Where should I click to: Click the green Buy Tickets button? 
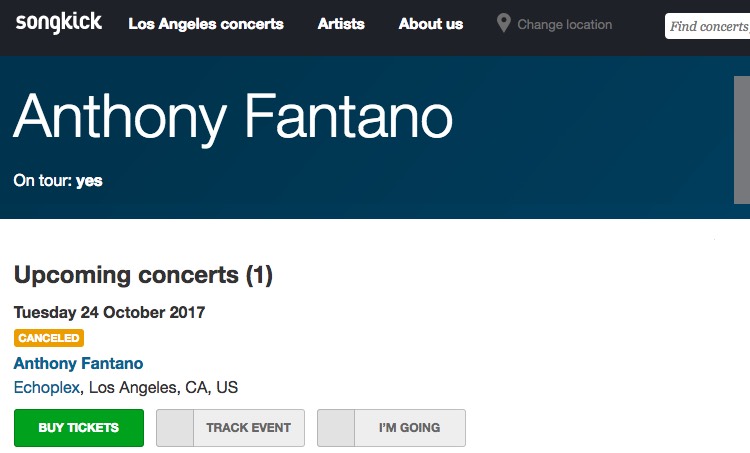pyautogui.click(x=79, y=428)
